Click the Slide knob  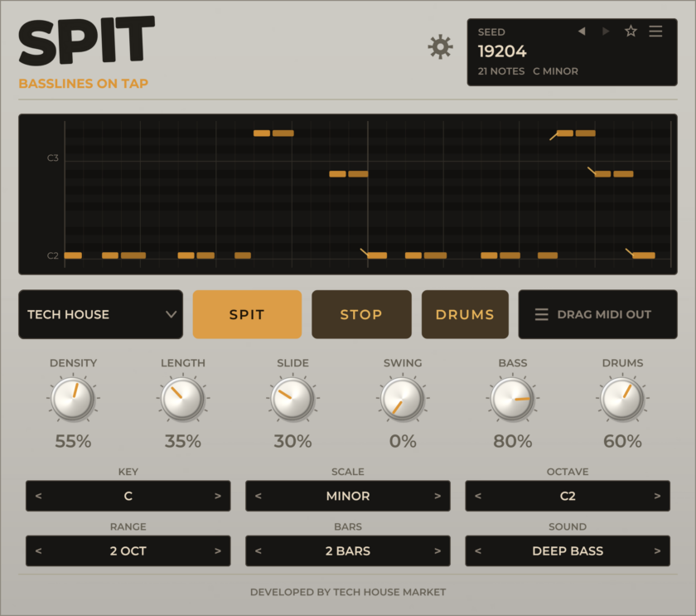point(293,399)
